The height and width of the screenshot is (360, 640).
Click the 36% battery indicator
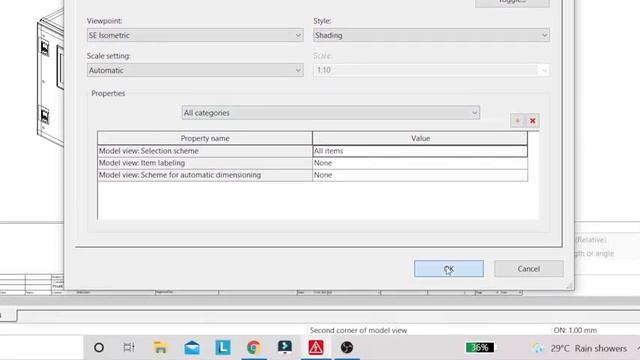[480, 348]
